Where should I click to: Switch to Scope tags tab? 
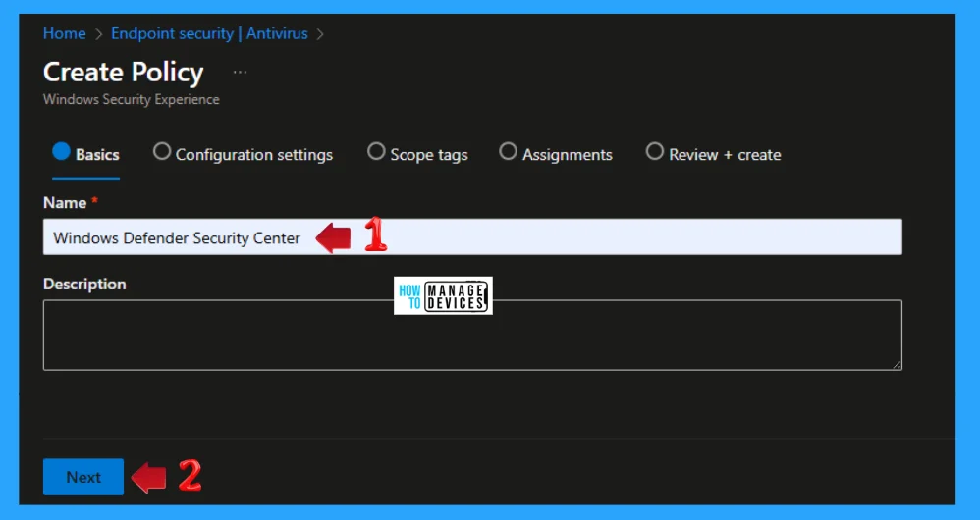pos(417,154)
